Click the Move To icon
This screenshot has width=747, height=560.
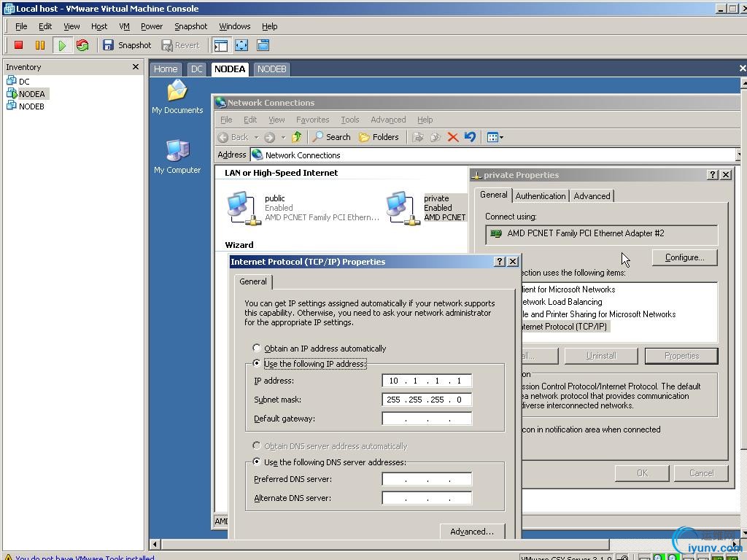(418, 137)
